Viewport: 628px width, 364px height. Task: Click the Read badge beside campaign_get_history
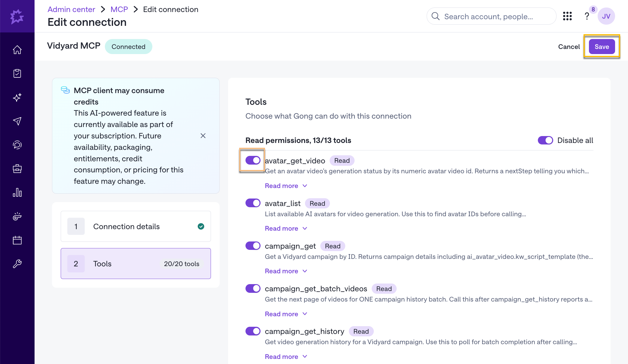(361, 331)
